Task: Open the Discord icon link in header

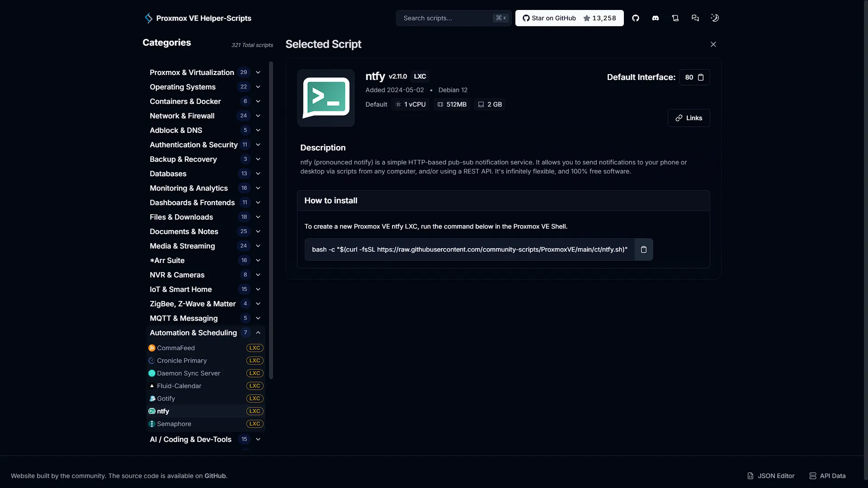Action: coord(656,18)
